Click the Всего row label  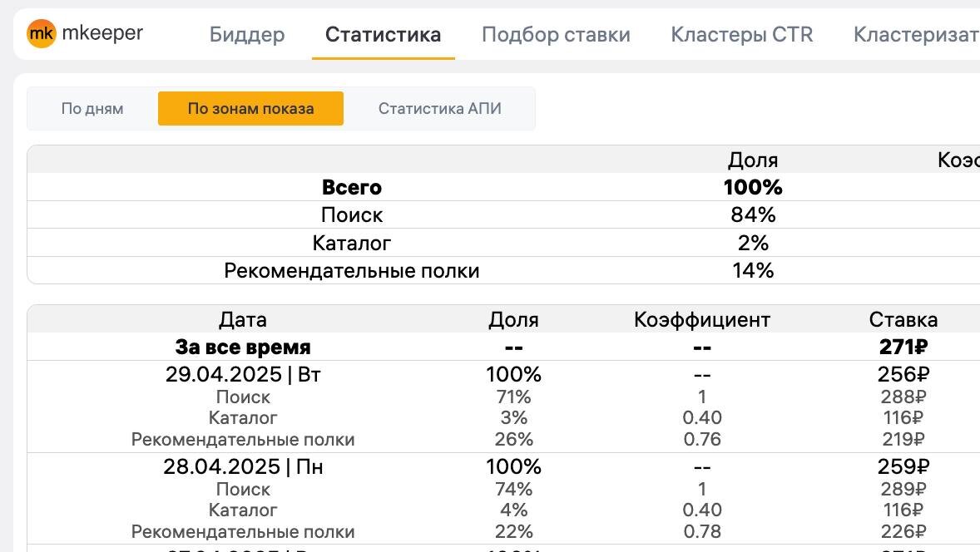(351, 188)
